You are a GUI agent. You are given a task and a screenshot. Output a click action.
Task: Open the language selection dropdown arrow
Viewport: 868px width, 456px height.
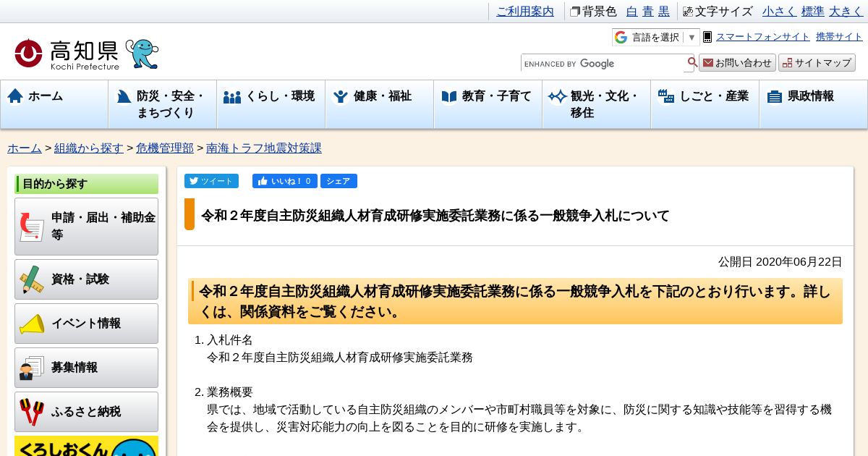coord(692,37)
